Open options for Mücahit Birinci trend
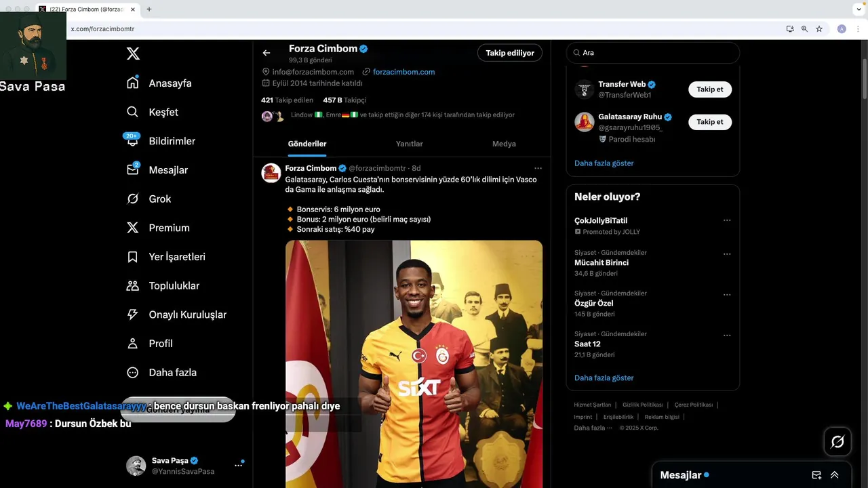This screenshot has height=488, width=868. click(727, 254)
